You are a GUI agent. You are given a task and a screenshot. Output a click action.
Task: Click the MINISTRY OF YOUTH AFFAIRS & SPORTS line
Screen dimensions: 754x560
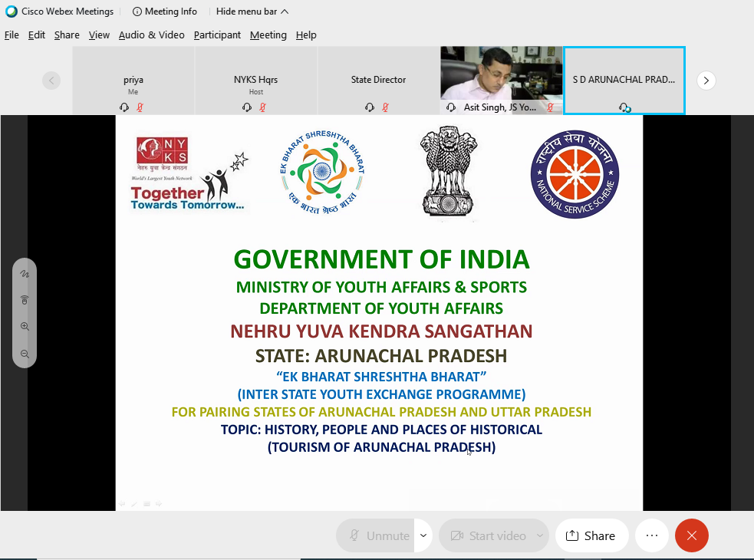(381, 287)
